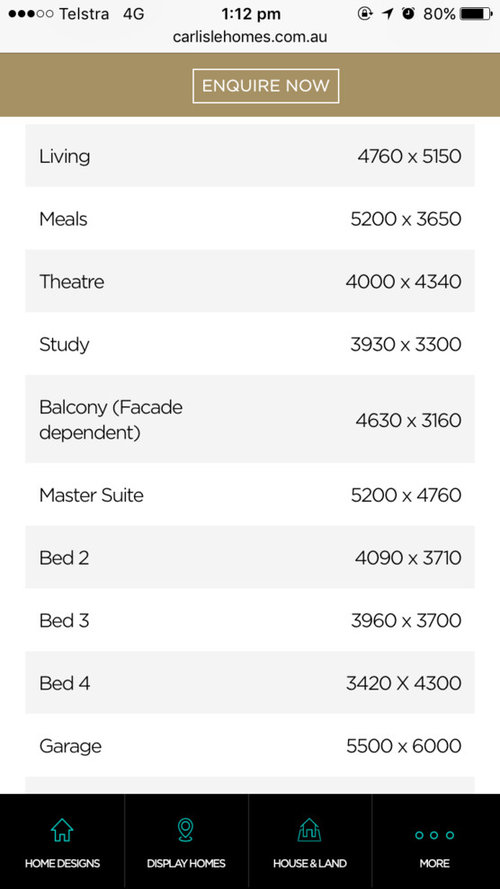Screen dimensions: 500x889
Task: Tap the location arrow status icon
Action: [387, 14]
